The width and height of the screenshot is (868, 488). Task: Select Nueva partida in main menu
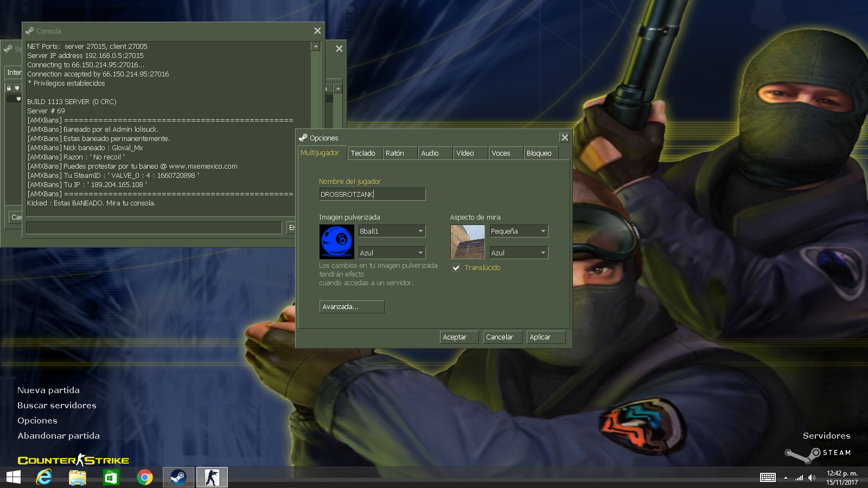coord(48,390)
